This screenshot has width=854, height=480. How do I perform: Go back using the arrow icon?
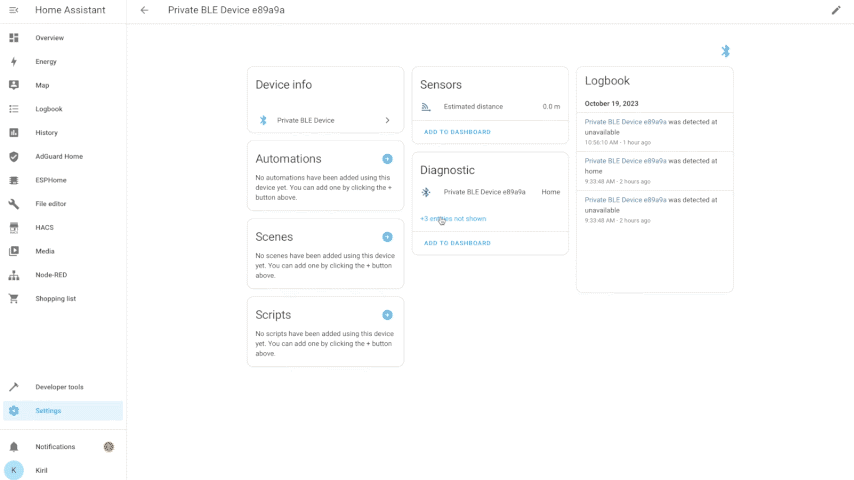tap(144, 10)
